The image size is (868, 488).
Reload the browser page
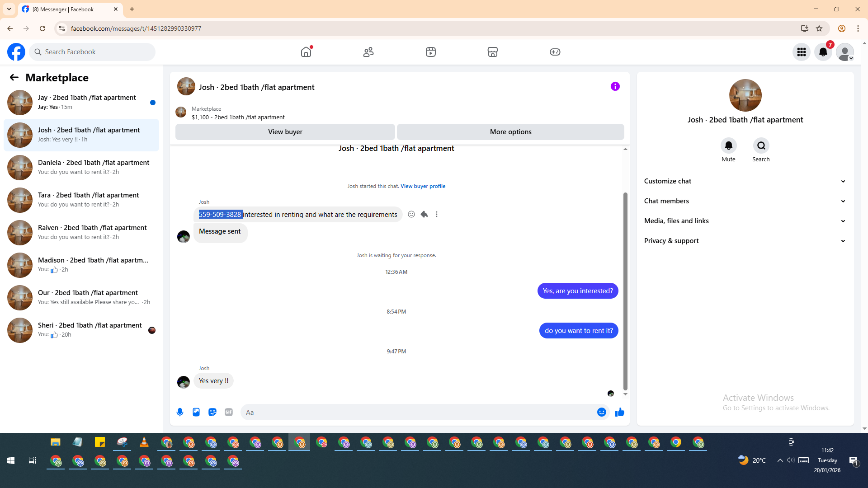(42, 28)
